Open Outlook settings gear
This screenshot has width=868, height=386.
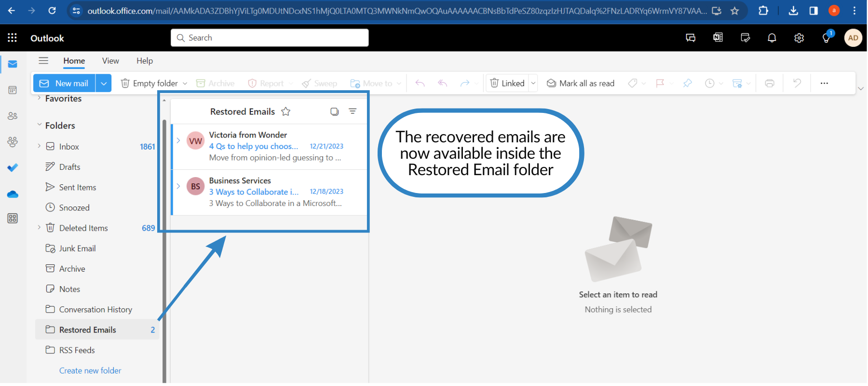pyautogui.click(x=799, y=38)
